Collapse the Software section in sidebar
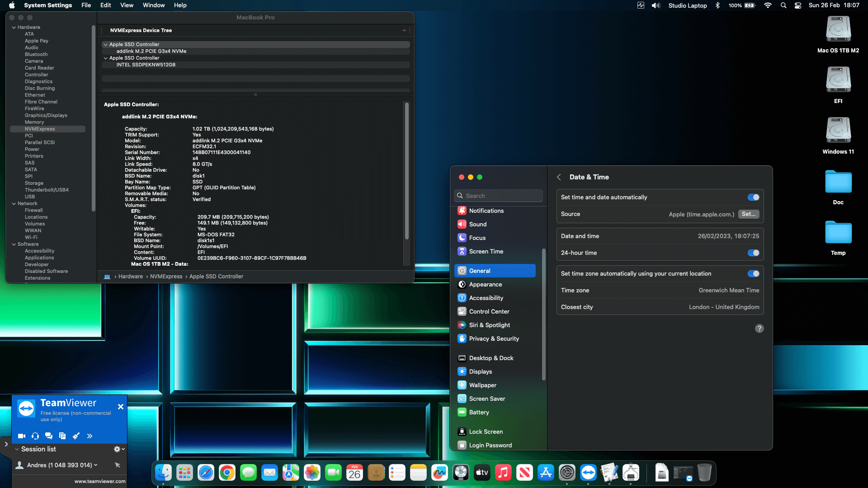 coord(14,244)
